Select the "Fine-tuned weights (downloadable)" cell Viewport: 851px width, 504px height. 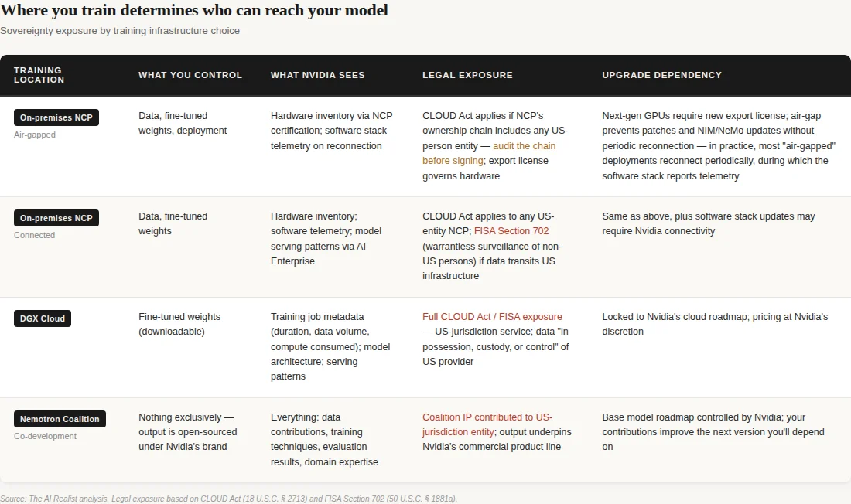[x=177, y=324]
